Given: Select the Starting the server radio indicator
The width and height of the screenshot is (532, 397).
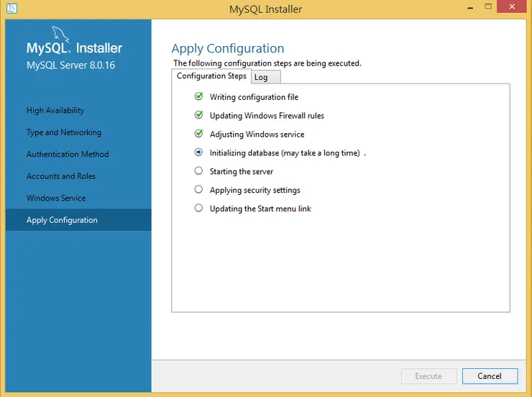Looking at the screenshot, I should 199,171.
